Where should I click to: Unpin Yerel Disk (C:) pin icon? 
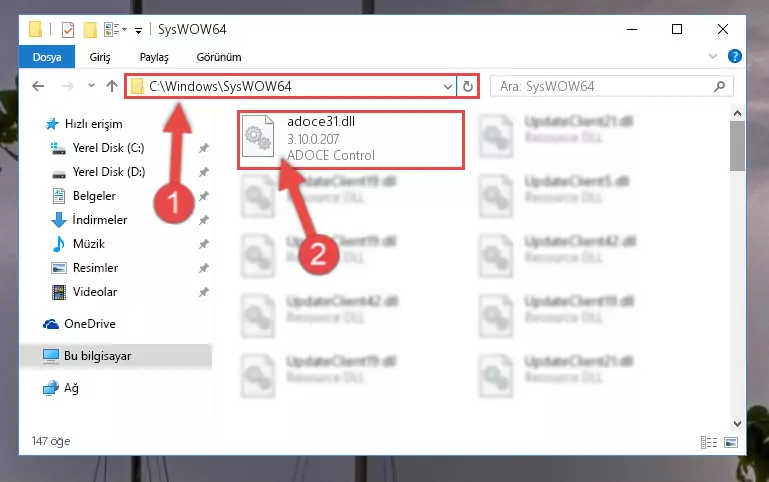(x=204, y=148)
